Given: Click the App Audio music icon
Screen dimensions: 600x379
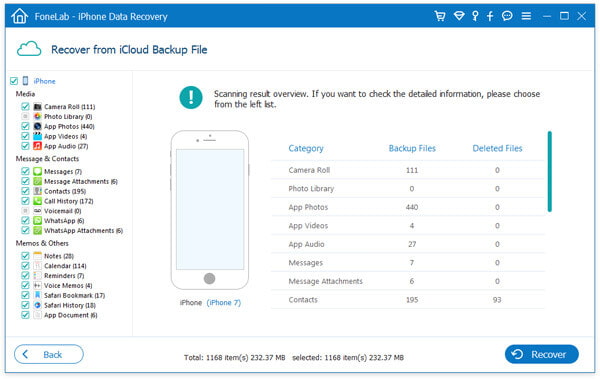Looking at the screenshot, I should tap(37, 146).
